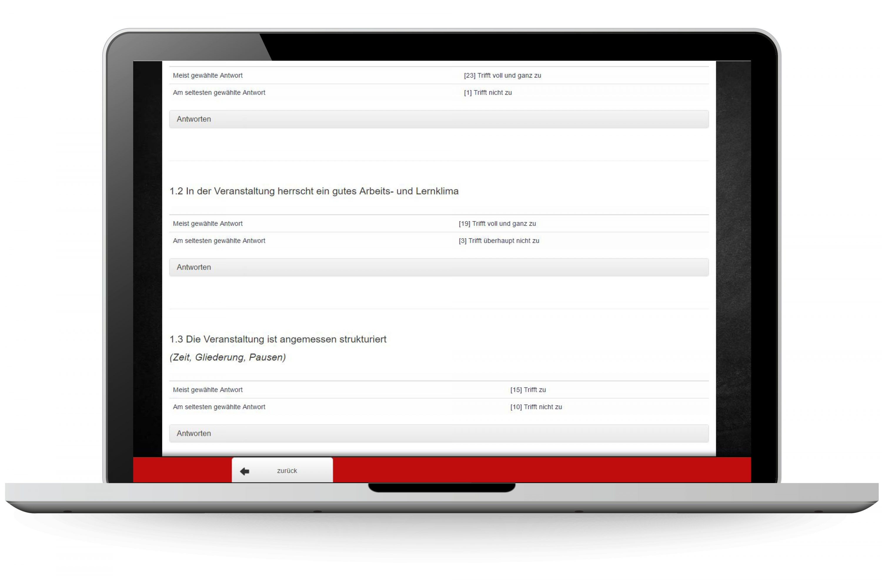Click topmost 'Meist gewählte Antwort' label
The image size is (882, 588).
pyautogui.click(x=208, y=75)
